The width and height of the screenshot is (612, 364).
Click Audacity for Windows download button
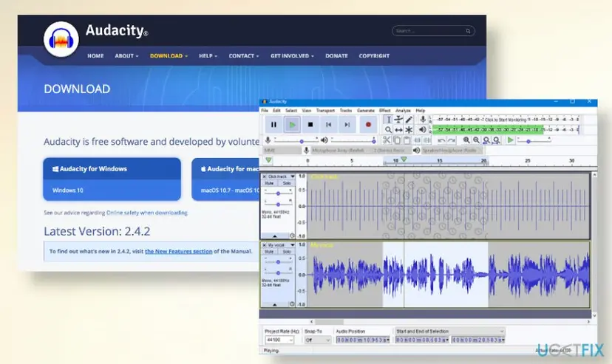(112, 179)
